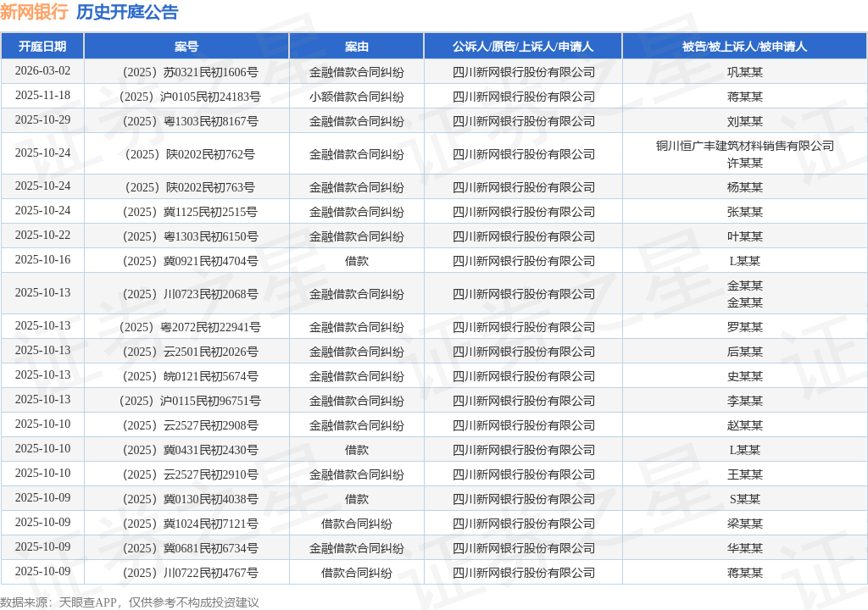Screen dimensions: 868x610
Task: Click the date 2025-10-29
Action: click(42, 120)
